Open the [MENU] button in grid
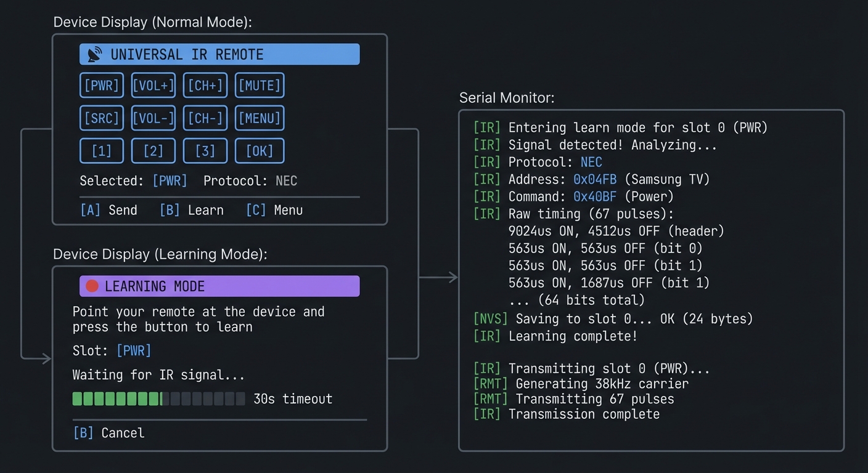This screenshot has width=868, height=473. pos(260,118)
